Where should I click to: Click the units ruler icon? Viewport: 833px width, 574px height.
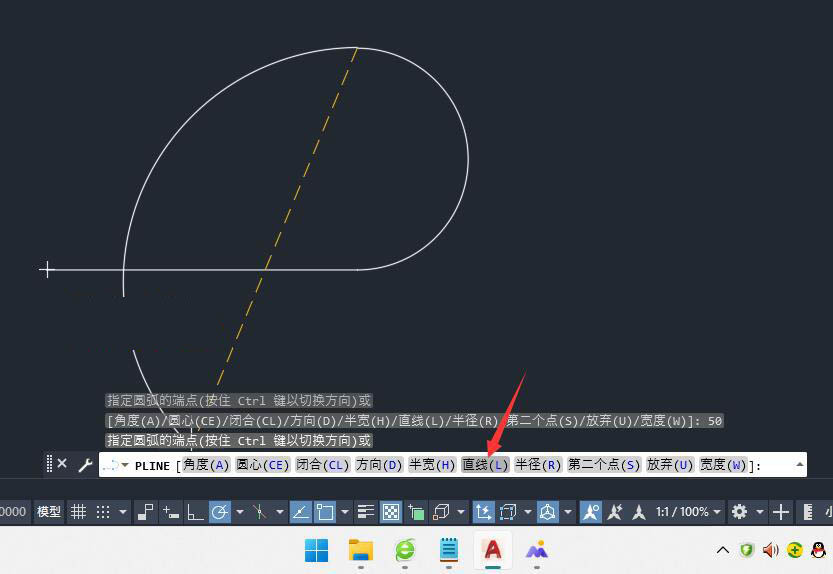click(808, 512)
